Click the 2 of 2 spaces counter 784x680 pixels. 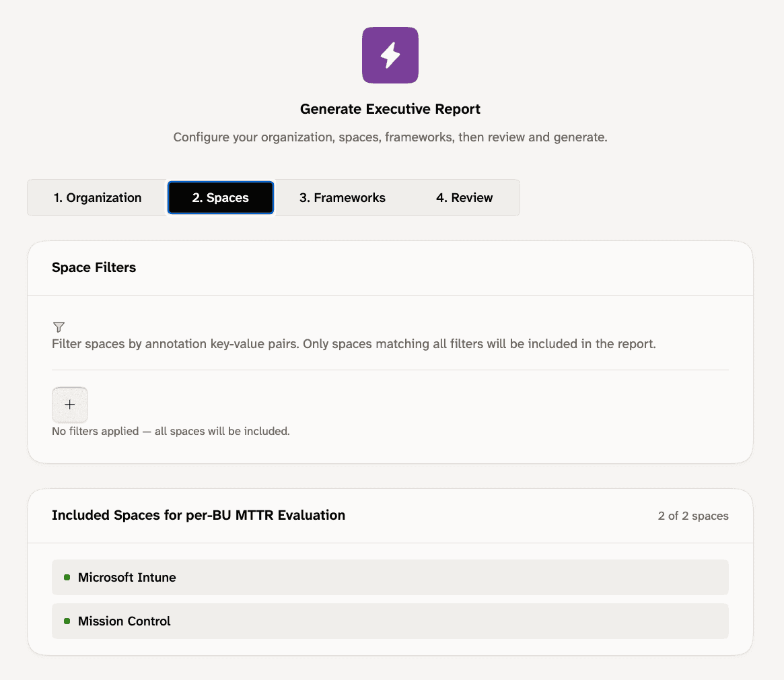pyautogui.click(x=693, y=516)
